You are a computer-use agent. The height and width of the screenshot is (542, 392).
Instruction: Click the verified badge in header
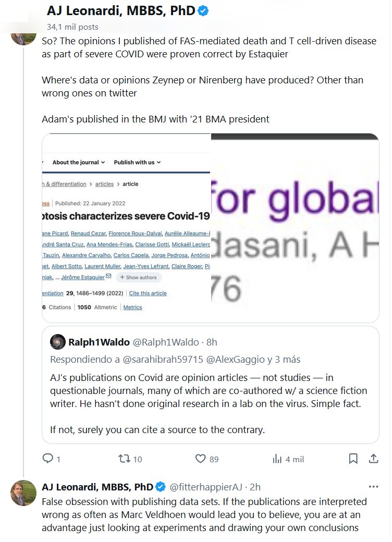pyautogui.click(x=203, y=10)
